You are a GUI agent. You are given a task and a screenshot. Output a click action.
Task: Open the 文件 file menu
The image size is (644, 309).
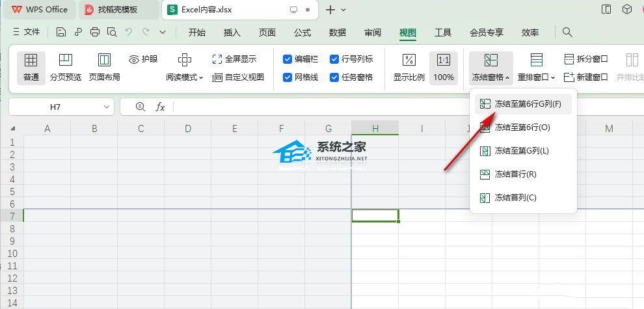click(27, 32)
